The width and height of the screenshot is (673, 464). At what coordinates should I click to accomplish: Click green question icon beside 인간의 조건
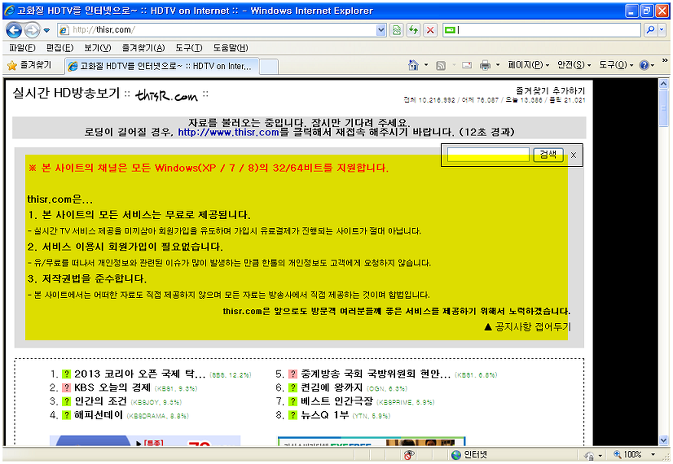pos(67,401)
